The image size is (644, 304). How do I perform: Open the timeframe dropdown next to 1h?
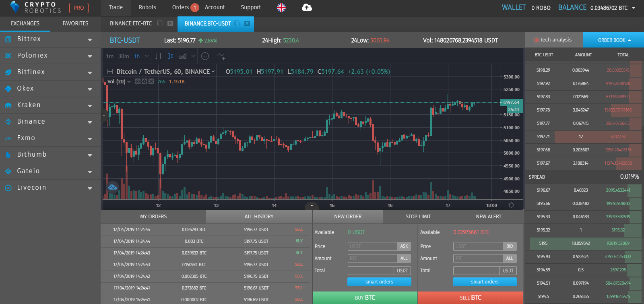point(147,56)
